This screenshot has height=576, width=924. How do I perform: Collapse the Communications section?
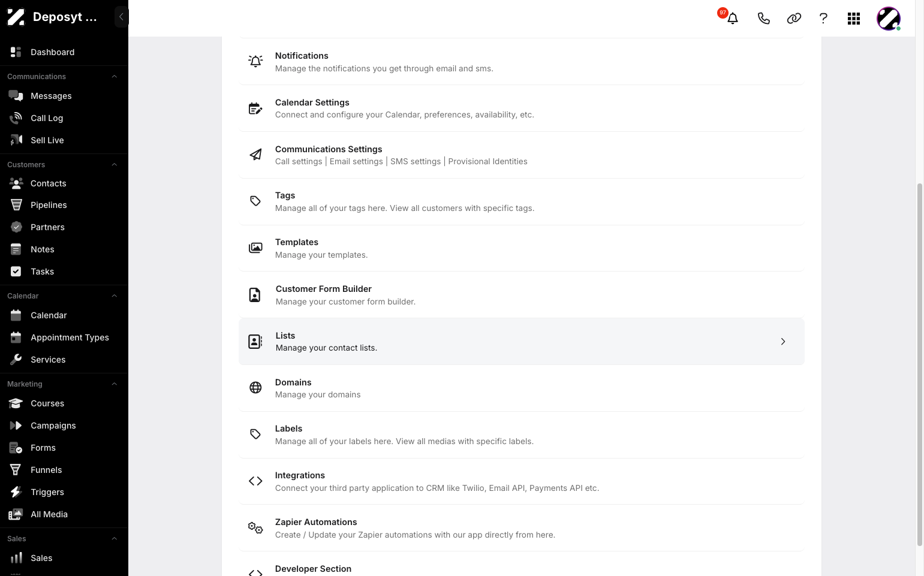pos(114,77)
